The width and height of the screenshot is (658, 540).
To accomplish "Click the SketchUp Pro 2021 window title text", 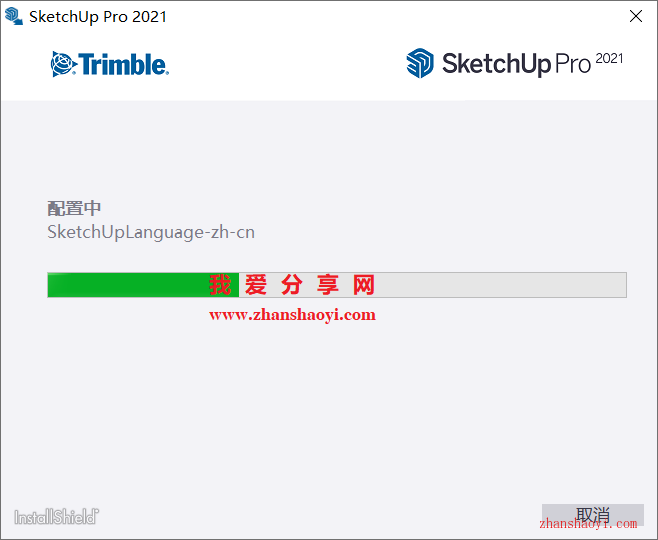I will click(98, 17).
